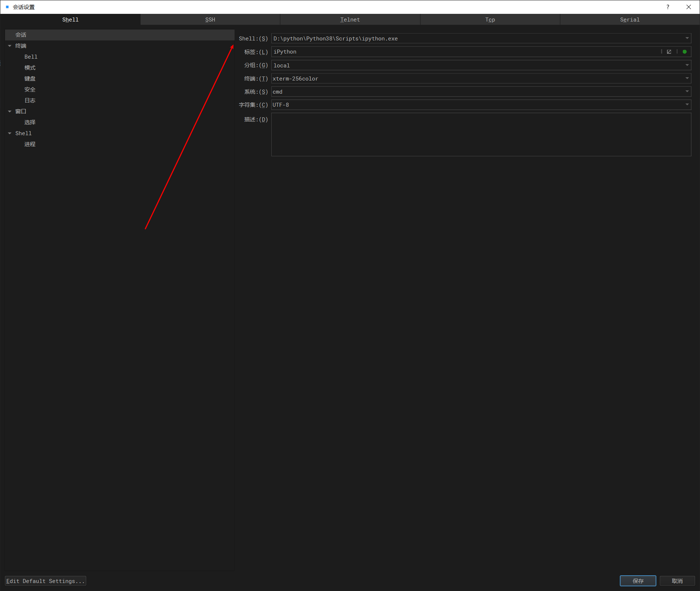700x591 pixels.
Task: Click the 取消 cancel button
Action: (x=677, y=581)
